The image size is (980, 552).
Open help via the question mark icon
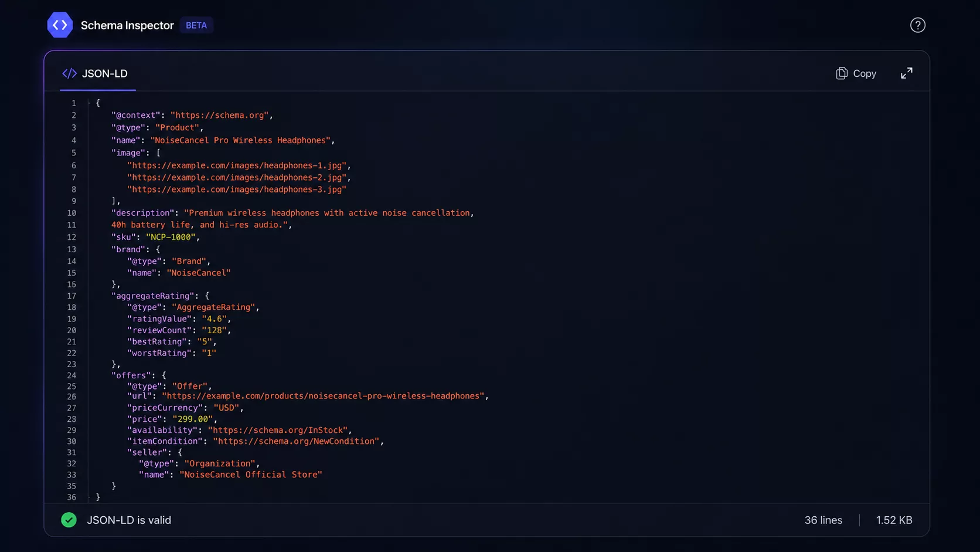[x=917, y=25]
